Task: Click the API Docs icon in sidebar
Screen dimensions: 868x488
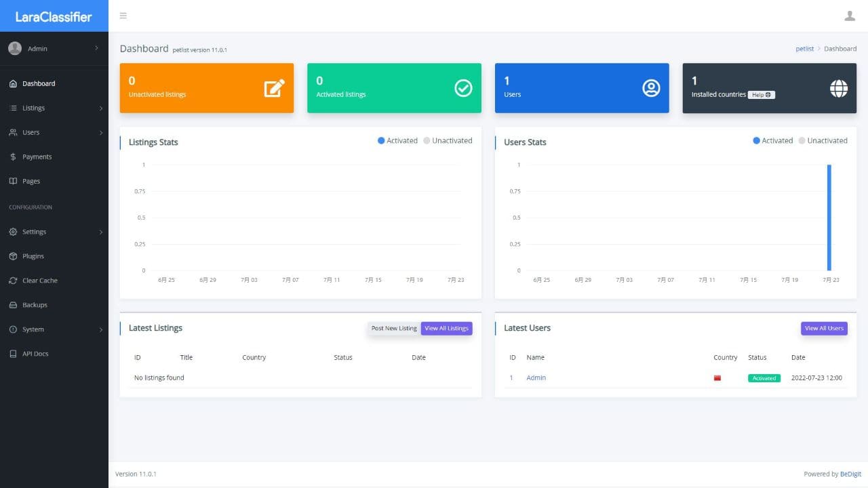Action: (13, 354)
